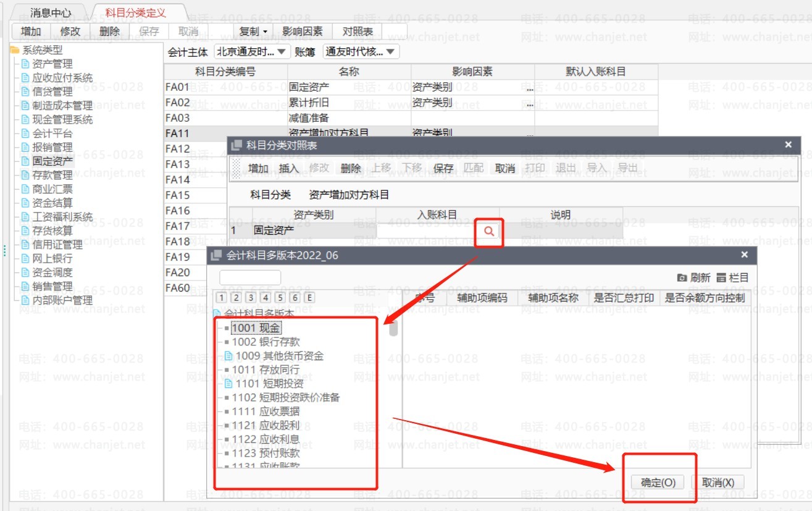Select 工资福利系统 in the system tree
This screenshot has height=511, width=812.
click(x=62, y=217)
